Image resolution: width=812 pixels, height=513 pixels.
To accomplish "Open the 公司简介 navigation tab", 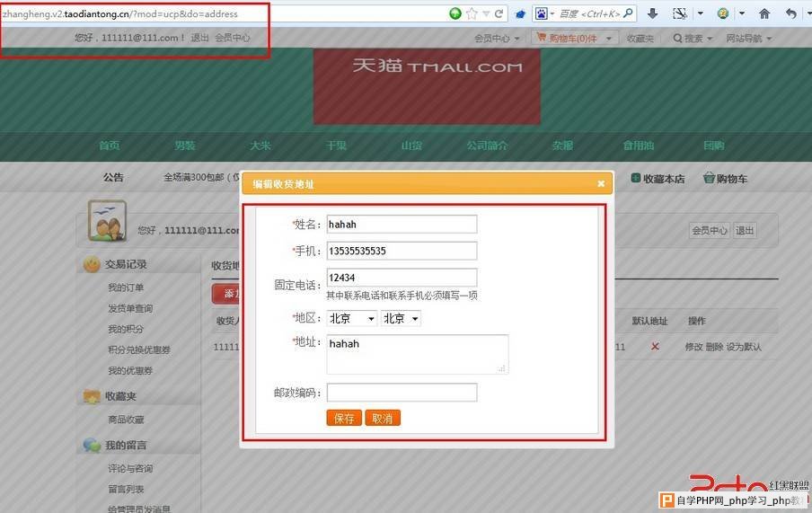I will point(487,146).
